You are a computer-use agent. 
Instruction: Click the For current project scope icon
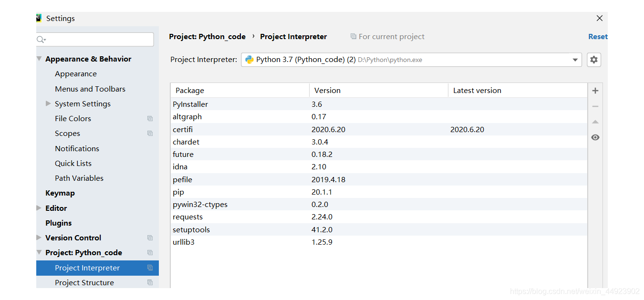[353, 36]
